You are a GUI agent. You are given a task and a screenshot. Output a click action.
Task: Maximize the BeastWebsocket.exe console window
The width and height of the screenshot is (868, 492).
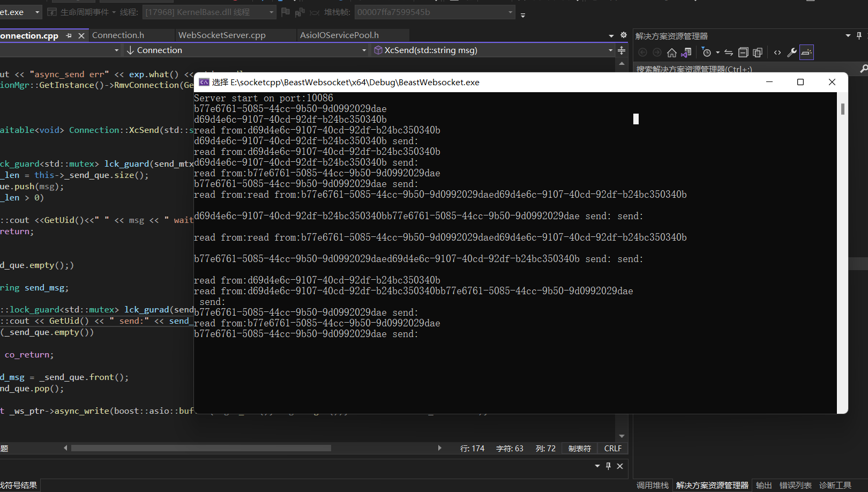pos(800,82)
